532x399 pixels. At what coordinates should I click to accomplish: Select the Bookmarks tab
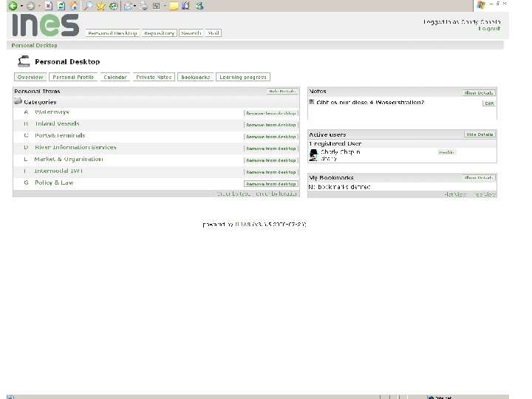click(x=195, y=77)
